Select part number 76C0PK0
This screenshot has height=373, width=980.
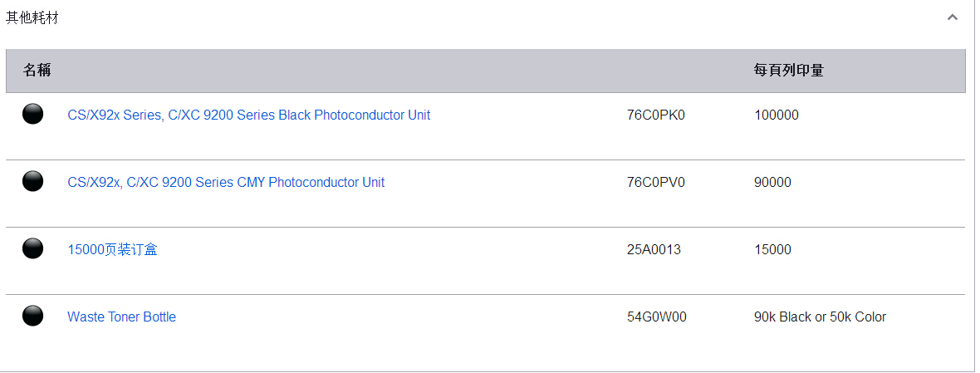[656, 115]
